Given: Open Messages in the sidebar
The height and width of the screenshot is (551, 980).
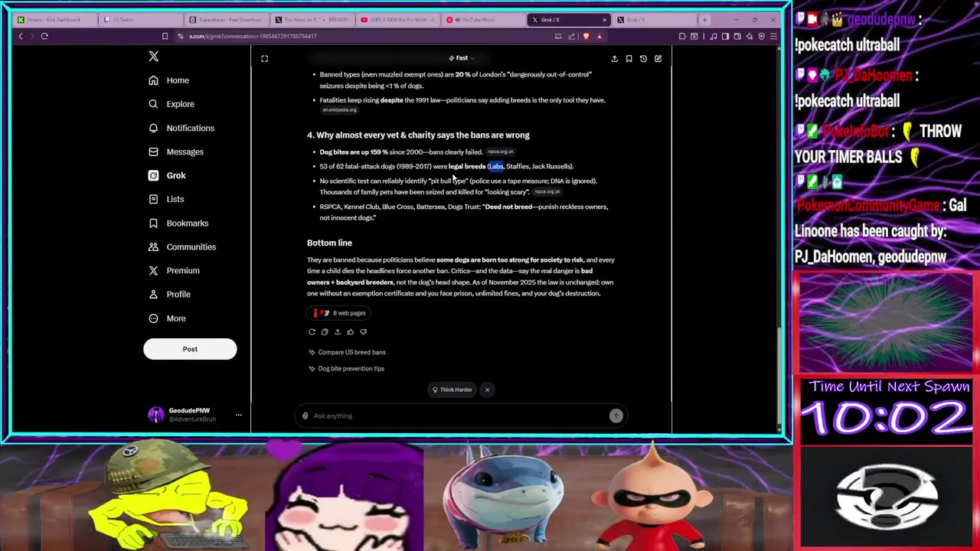Looking at the screenshot, I should (176, 152).
